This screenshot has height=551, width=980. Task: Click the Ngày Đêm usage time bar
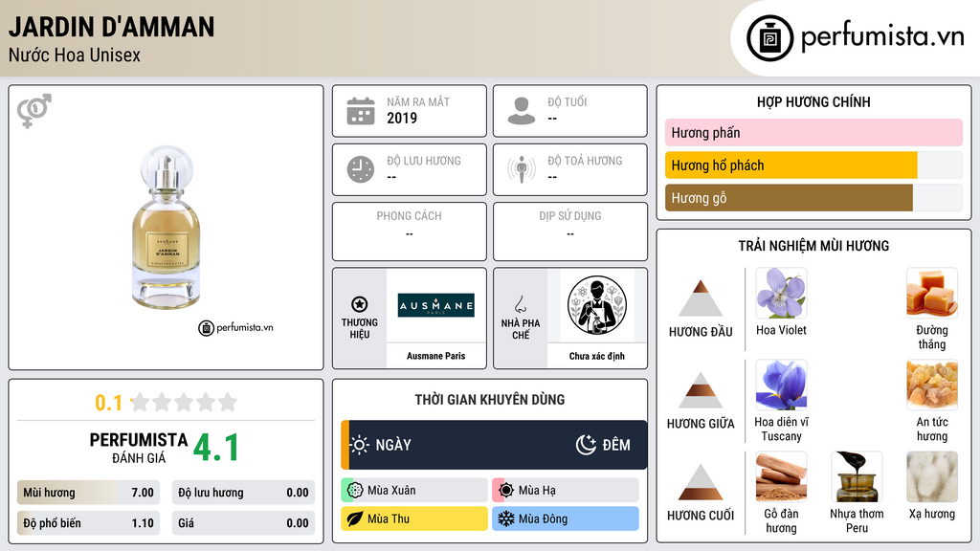point(494,445)
